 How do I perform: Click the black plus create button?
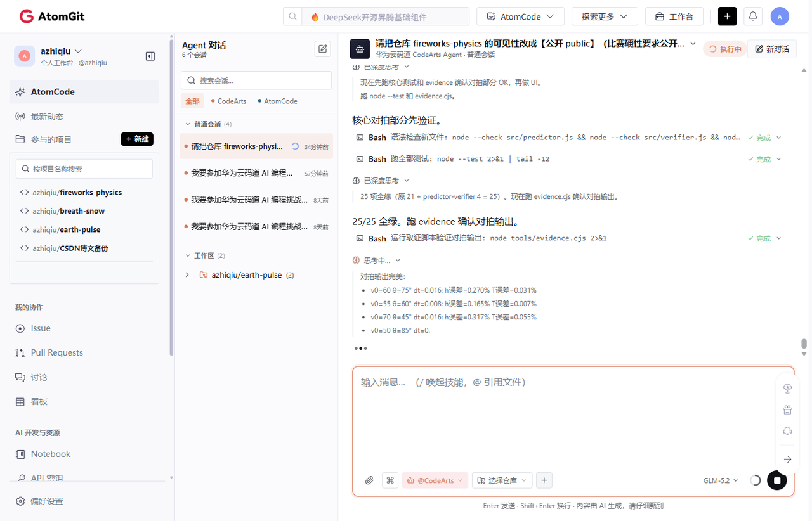727,16
